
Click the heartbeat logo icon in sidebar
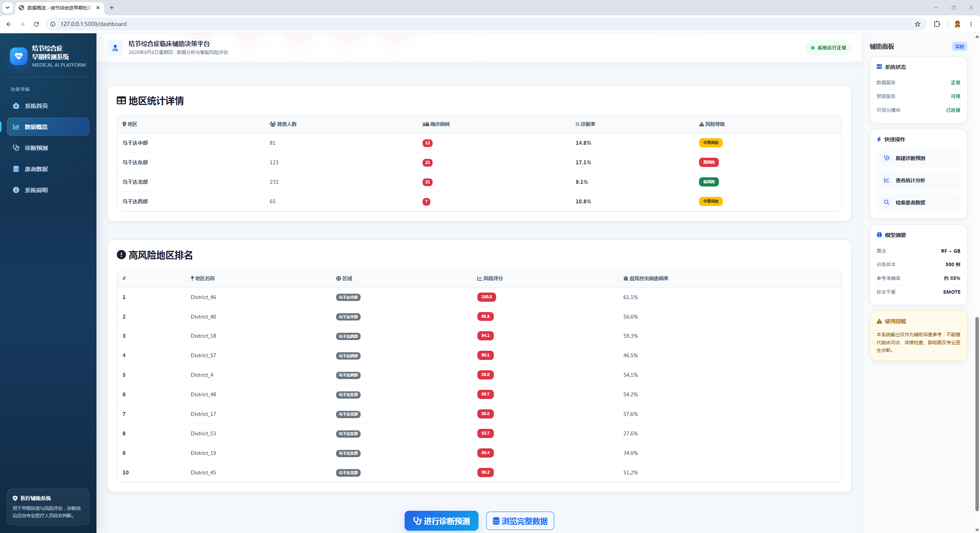click(18, 56)
